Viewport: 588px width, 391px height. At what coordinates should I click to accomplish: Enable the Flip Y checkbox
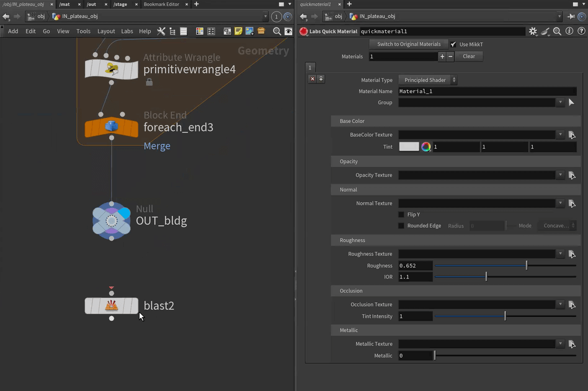click(x=401, y=215)
